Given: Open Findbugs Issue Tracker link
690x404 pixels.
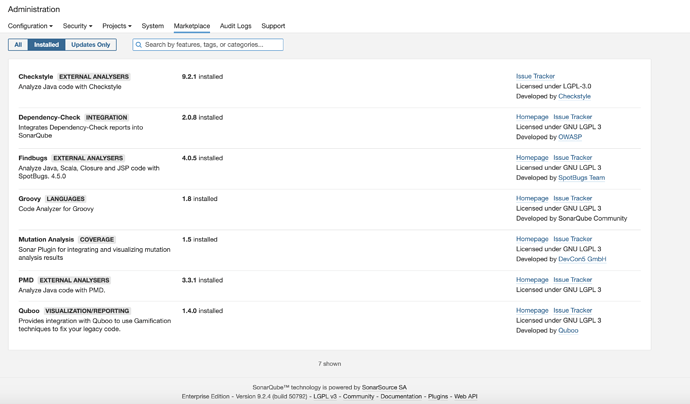Looking at the screenshot, I should click(573, 158).
